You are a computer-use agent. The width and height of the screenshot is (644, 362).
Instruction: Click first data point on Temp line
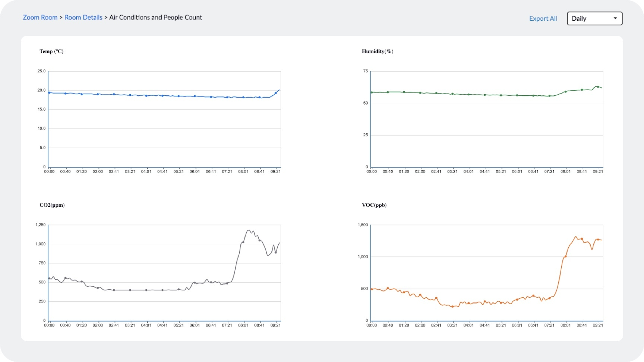tap(49, 93)
